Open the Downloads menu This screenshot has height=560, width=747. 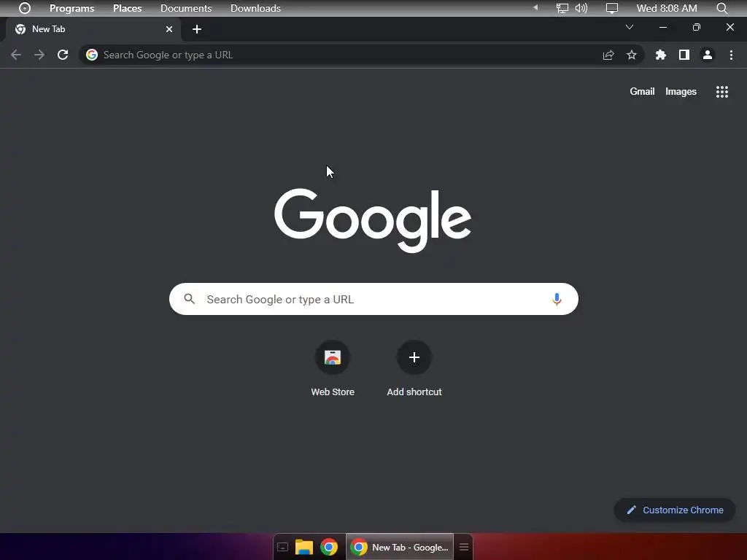pos(255,8)
